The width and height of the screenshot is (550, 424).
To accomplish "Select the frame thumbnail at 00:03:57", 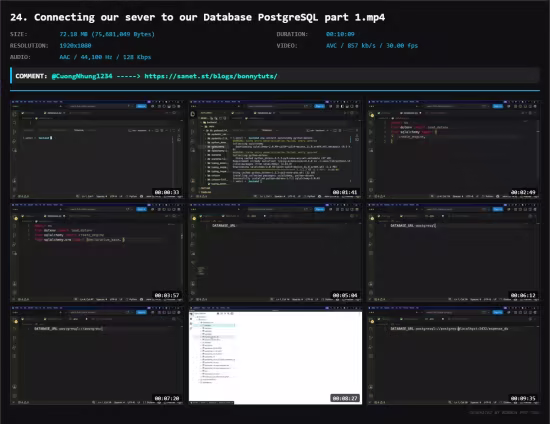I will coord(97,252).
